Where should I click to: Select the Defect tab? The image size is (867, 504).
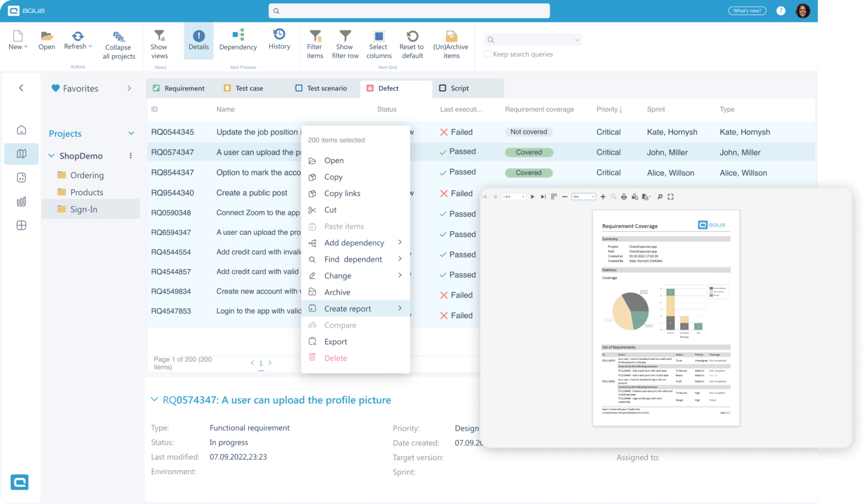click(x=389, y=88)
